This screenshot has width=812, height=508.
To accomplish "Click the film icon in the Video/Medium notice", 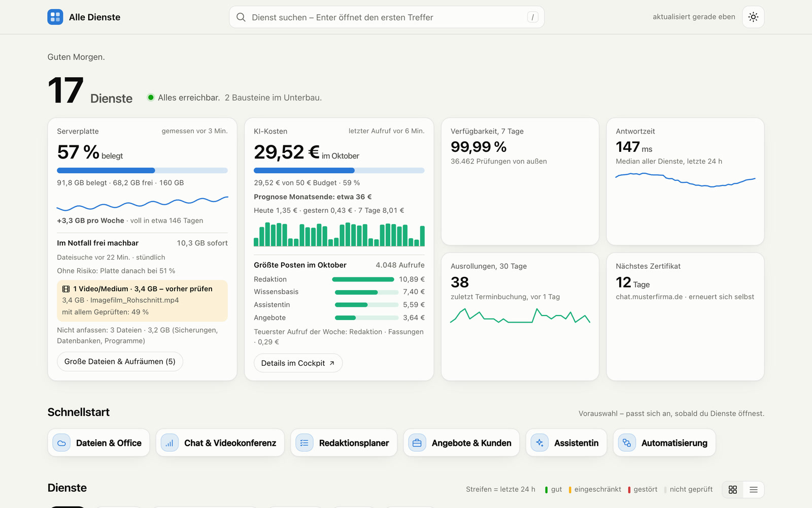I will coord(66,289).
